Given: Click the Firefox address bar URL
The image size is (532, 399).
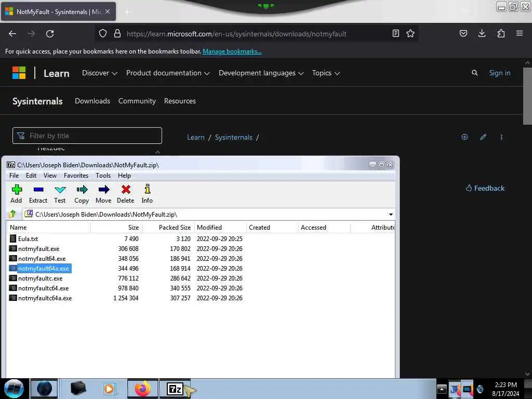Looking at the screenshot, I should tap(236, 34).
